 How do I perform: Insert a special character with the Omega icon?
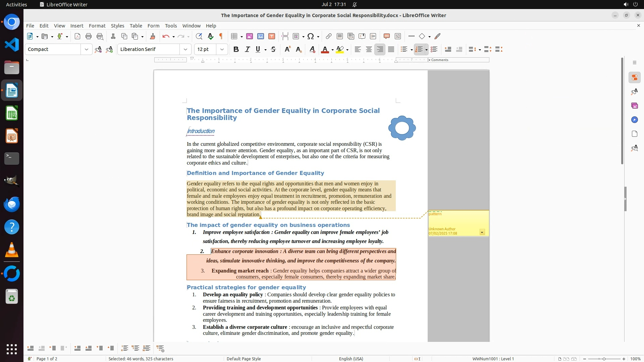(x=311, y=36)
